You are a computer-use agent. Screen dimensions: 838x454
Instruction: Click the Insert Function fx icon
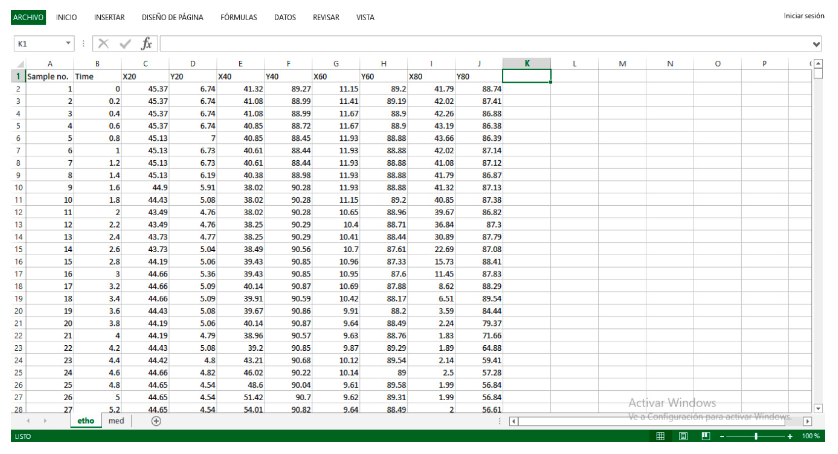[146, 44]
